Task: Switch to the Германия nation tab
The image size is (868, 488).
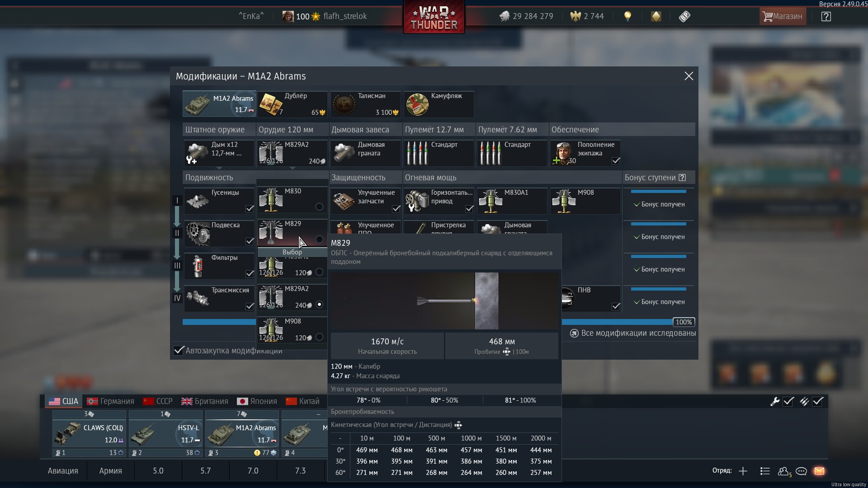Action: pos(111,401)
